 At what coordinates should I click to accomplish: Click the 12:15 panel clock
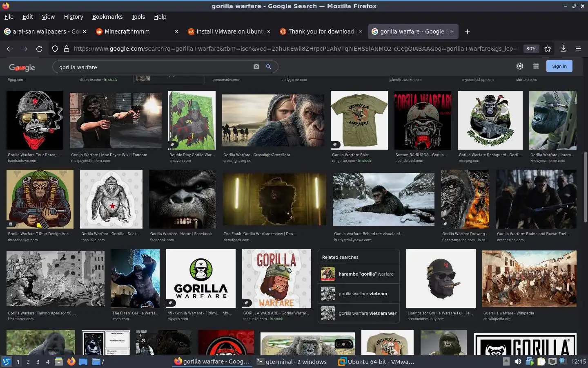click(578, 361)
